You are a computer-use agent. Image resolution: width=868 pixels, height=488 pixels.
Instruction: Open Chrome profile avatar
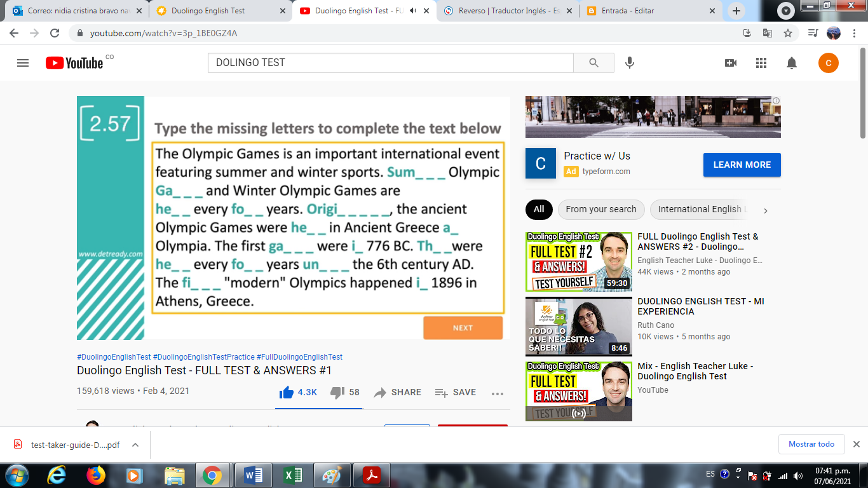click(x=833, y=33)
